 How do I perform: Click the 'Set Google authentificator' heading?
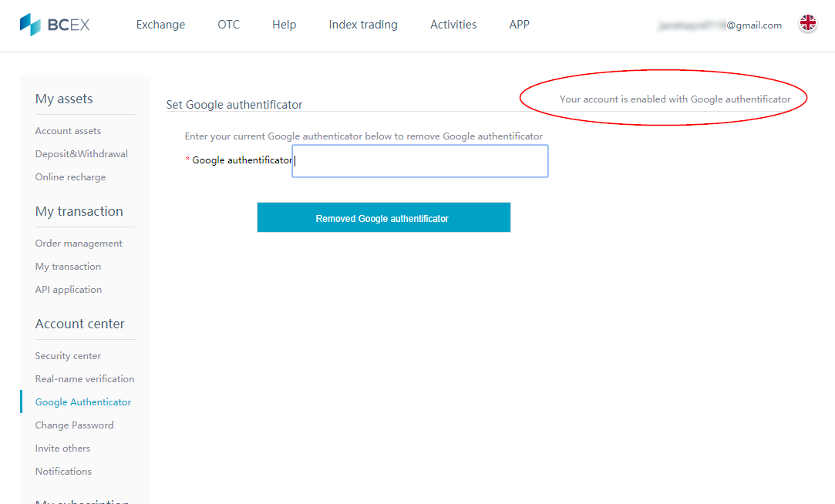point(234,104)
